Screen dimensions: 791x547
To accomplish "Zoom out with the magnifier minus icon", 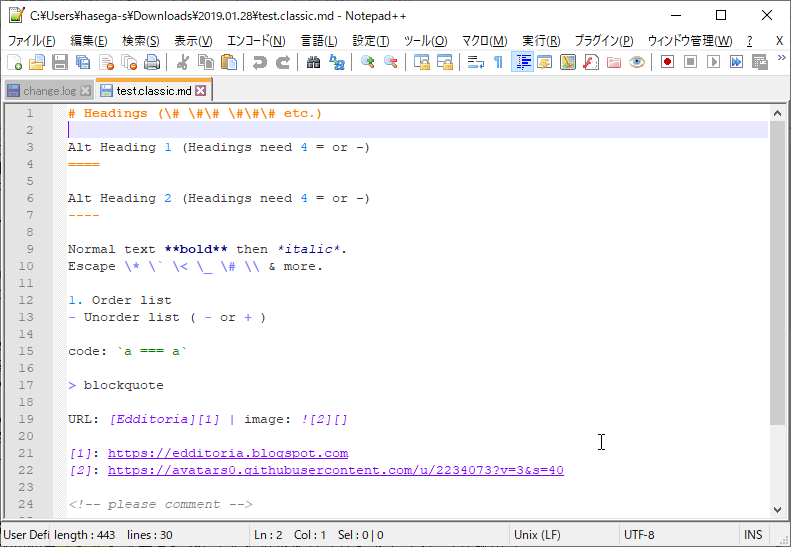I will point(390,62).
